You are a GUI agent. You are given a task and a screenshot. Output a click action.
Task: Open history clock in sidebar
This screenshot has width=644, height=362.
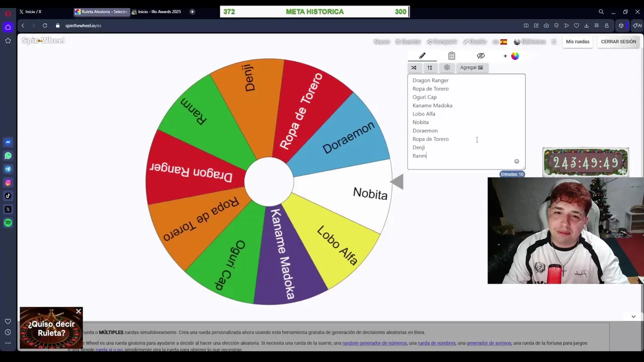[8, 332]
